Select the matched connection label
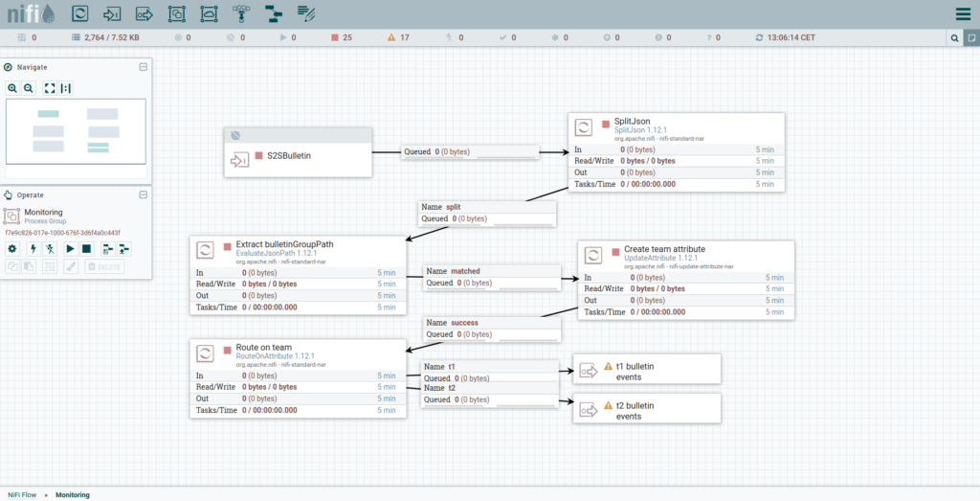980x501 pixels. point(492,278)
